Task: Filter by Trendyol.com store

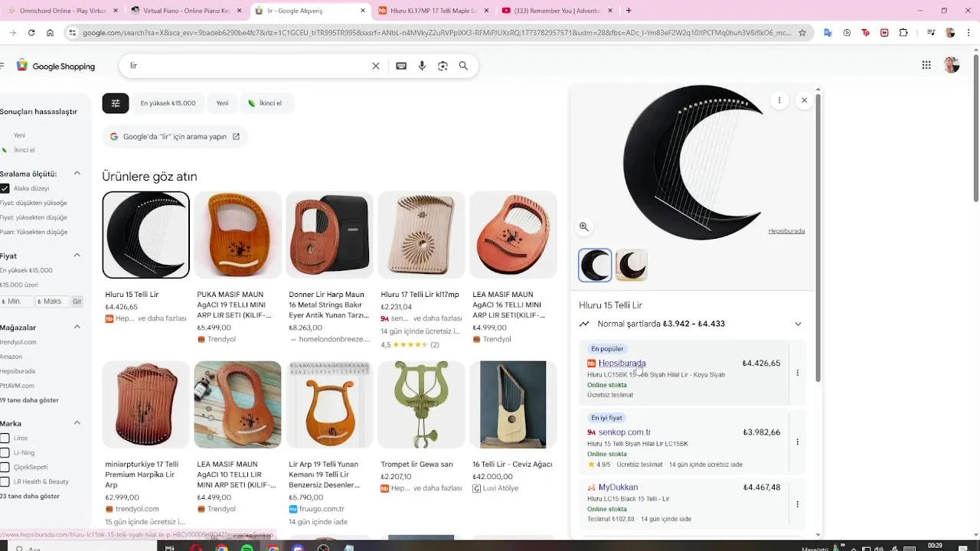Action: 18,342
